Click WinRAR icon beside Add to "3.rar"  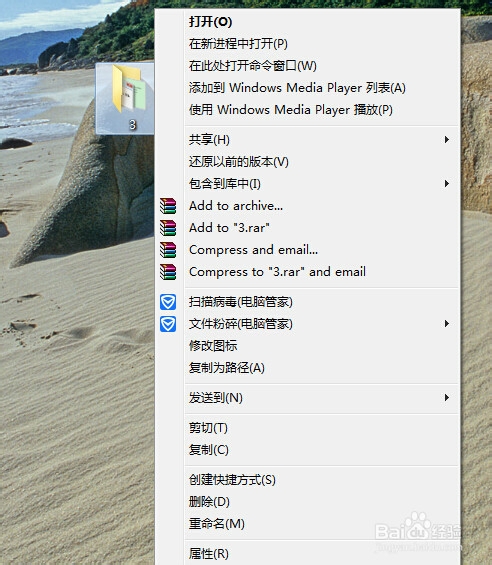168,228
